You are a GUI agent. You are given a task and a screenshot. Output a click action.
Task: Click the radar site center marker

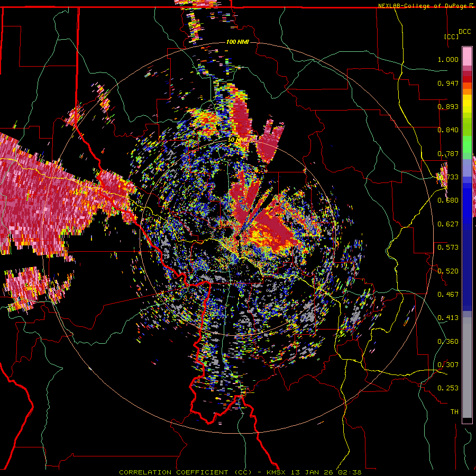click(x=237, y=237)
